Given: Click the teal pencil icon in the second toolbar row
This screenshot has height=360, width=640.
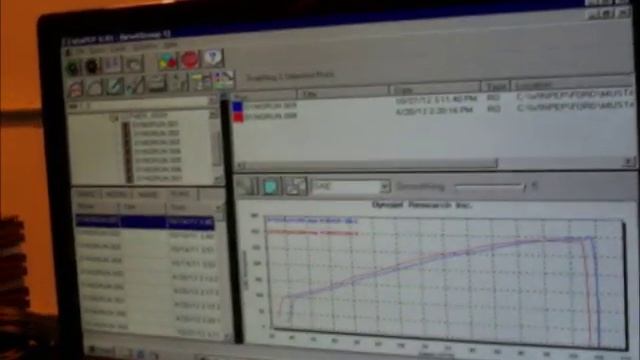Looking at the screenshot, I should pyautogui.click(x=115, y=86).
